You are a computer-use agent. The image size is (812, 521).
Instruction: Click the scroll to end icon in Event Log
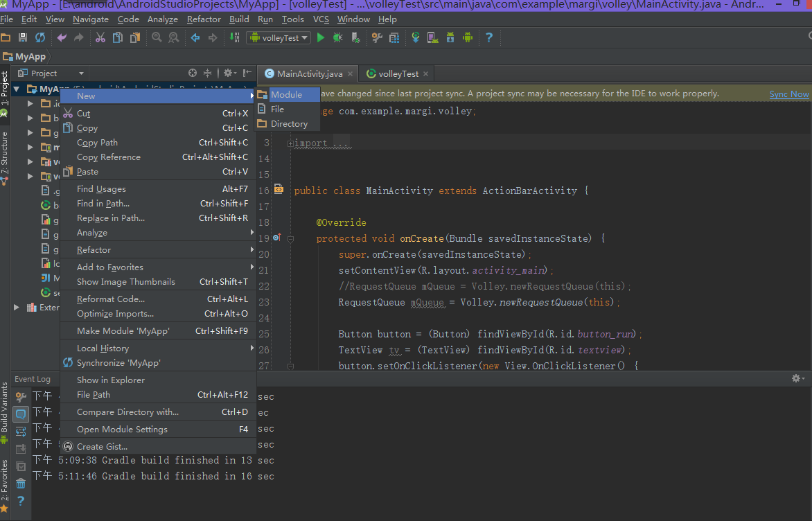(x=21, y=449)
